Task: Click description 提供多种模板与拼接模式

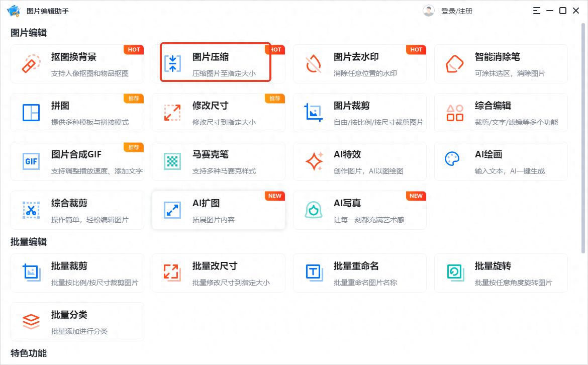Action: (x=90, y=122)
